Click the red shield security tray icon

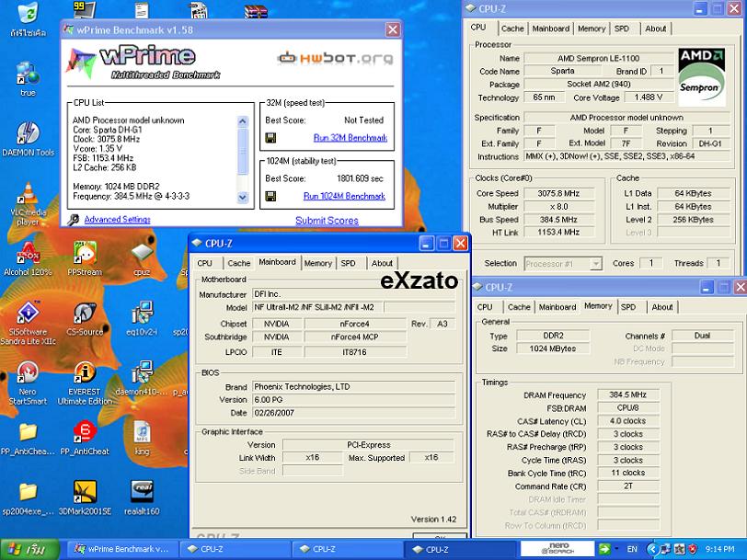click(692, 549)
